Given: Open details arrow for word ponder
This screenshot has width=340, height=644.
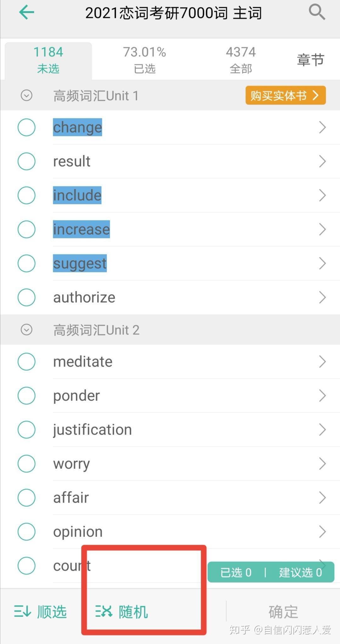Looking at the screenshot, I should 322,396.
